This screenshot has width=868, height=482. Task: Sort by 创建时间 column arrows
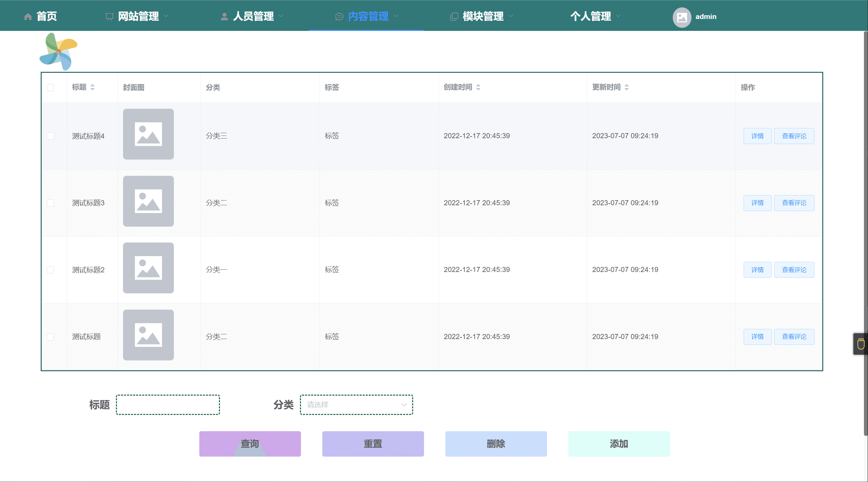point(478,87)
